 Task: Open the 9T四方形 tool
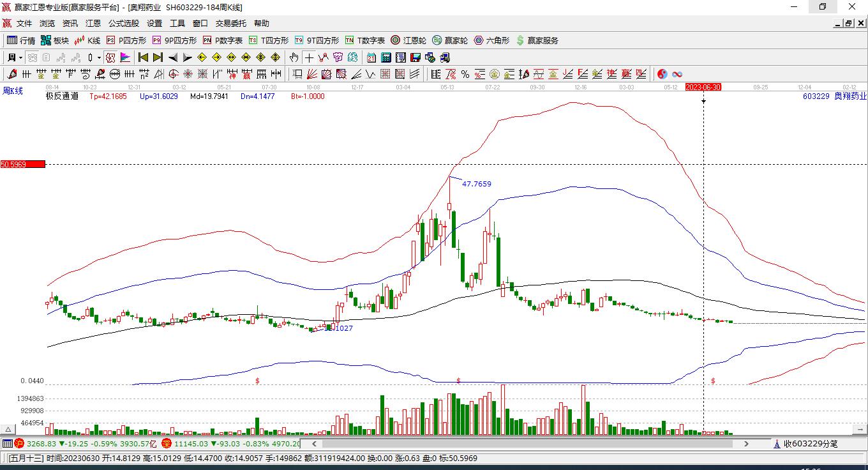(317, 40)
